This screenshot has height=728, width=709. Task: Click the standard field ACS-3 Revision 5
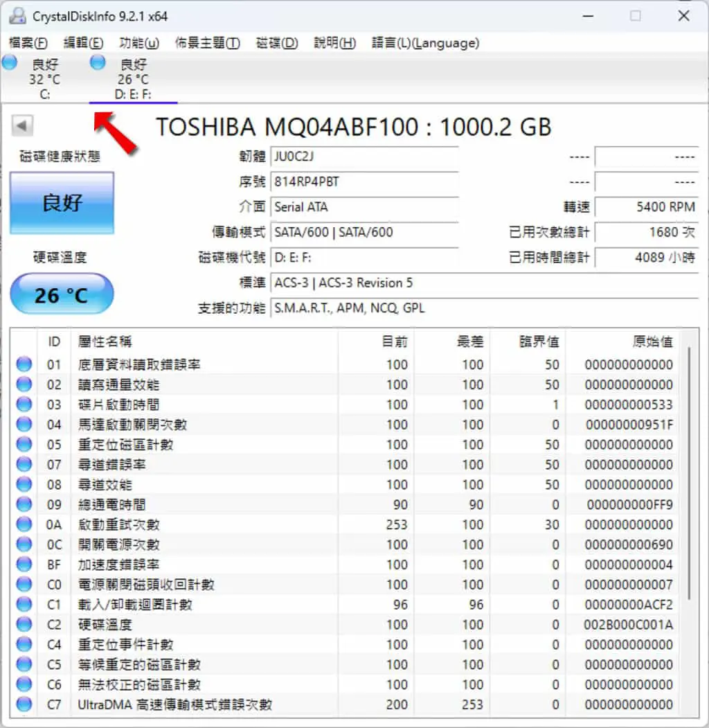[x=485, y=283]
